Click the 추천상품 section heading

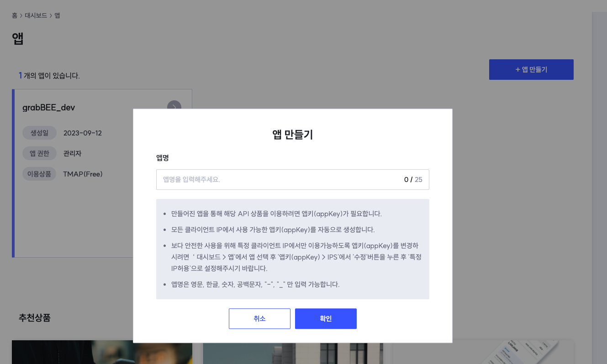click(35, 318)
